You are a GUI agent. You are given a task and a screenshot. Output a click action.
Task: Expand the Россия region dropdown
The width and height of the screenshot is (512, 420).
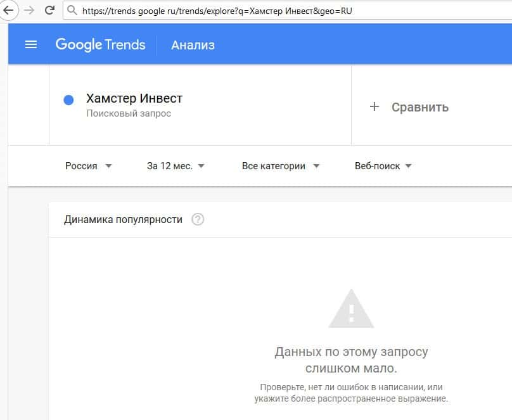[x=88, y=166]
